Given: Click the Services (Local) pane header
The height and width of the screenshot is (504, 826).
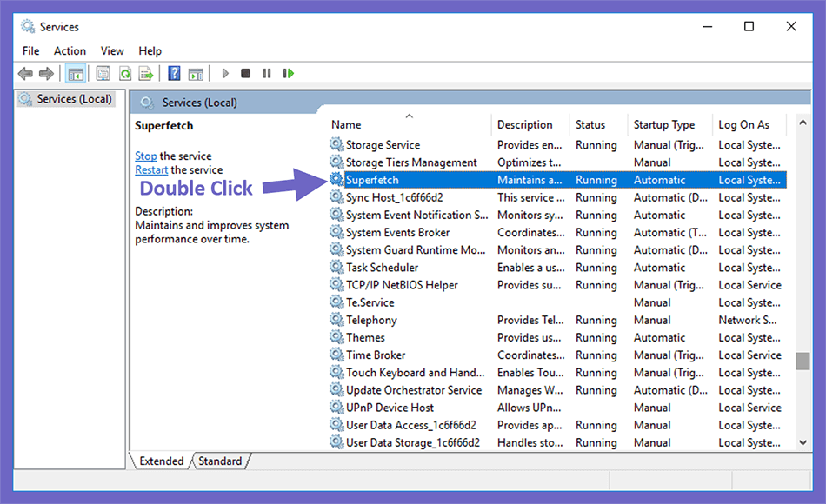Looking at the screenshot, I should 200,103.
